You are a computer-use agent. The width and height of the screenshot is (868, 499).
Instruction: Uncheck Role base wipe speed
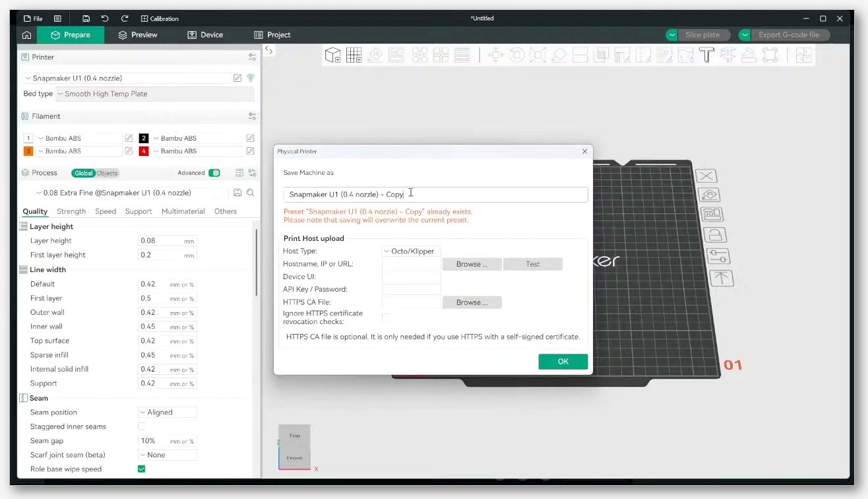coord(141,469)
